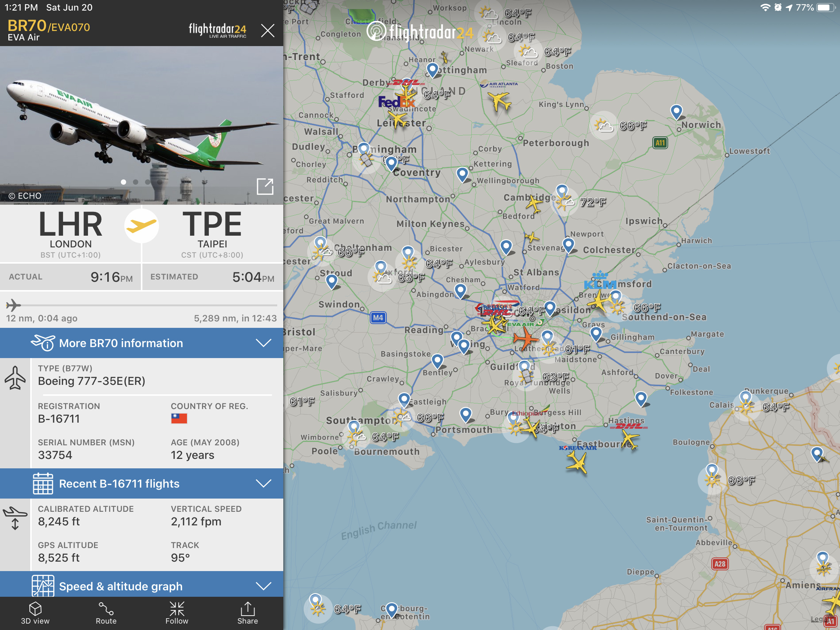Image resolution: width=840 pixels, height=630 pixels.
Task: Tap the EVA Air aircraft photo
Action: pos(142,125)
